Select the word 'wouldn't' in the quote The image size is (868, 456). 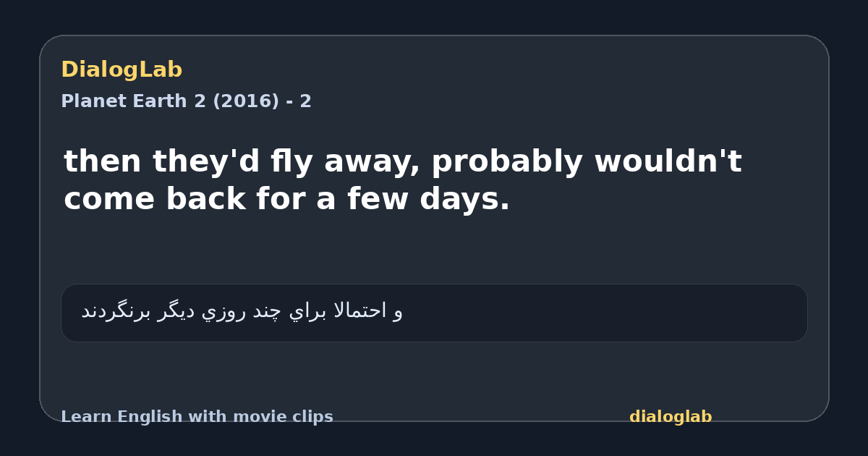[x=668, y=162]
